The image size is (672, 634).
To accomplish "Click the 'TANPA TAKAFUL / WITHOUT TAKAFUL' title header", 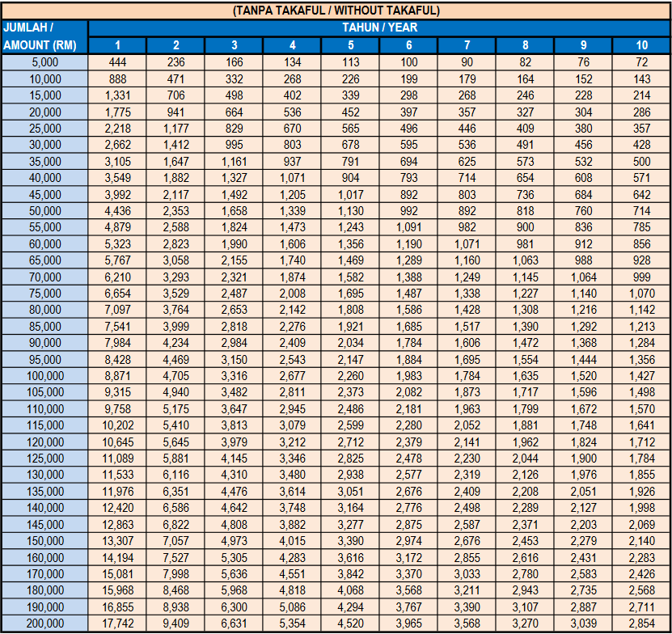I will [336, 11].
